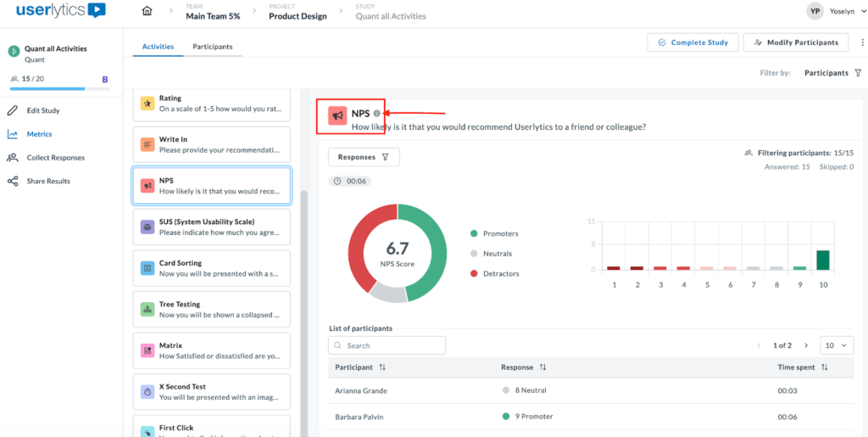Screen dimensions: 868x437
Task: Click the 00:06 clock time badge
Action: coord(349,181)
